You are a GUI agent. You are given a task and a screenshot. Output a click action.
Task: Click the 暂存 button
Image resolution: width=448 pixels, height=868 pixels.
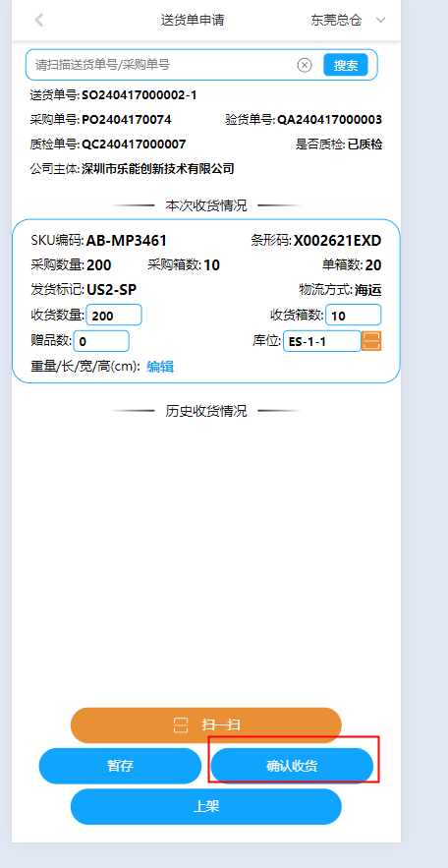[120, 766]
